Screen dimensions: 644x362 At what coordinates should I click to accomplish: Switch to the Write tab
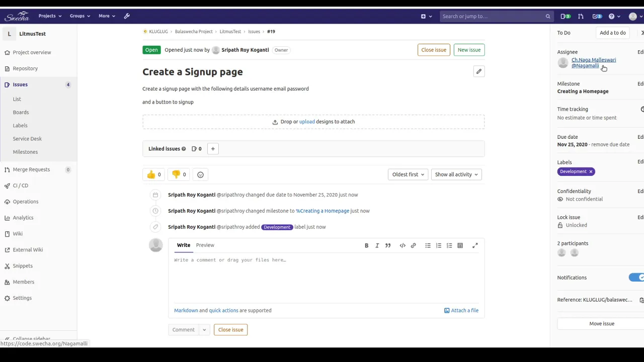click(x=184, y=245)
